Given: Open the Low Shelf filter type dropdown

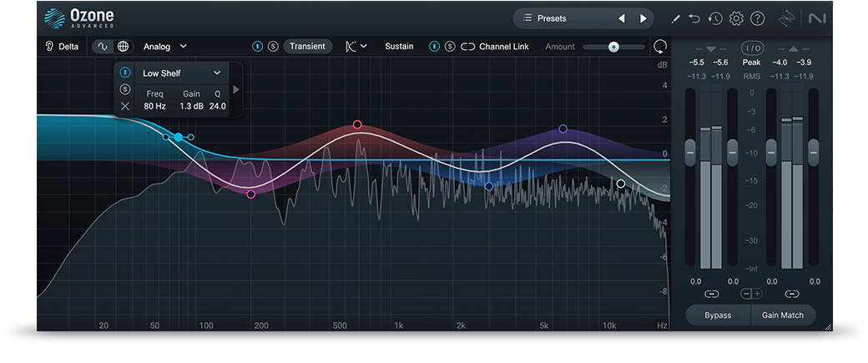Looking at the screenshot, I should 182,73.
